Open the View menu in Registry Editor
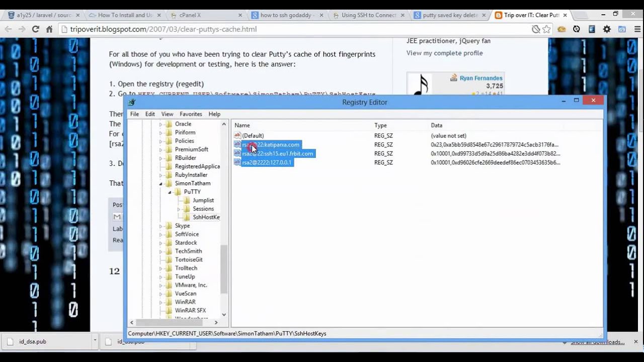The width and height of the screenshot is (644, 362). 167,114
